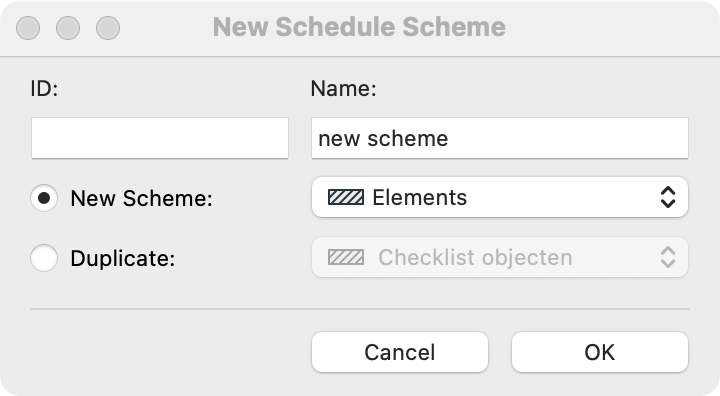720x396 pixels.
Task: Close the dialog with the leftmost window button
Action: pos(28,28)
